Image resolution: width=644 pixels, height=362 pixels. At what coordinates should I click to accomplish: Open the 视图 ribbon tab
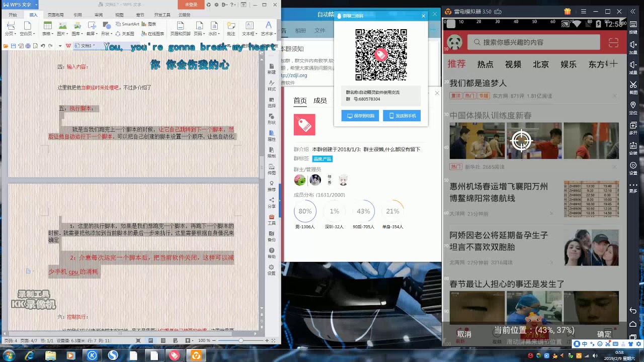(x=119, y=15)
